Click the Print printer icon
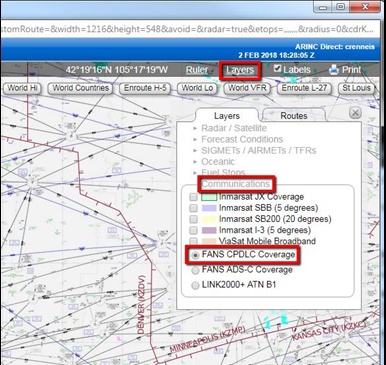This screenshot has width=386, height=365. (x=334, y=70)
